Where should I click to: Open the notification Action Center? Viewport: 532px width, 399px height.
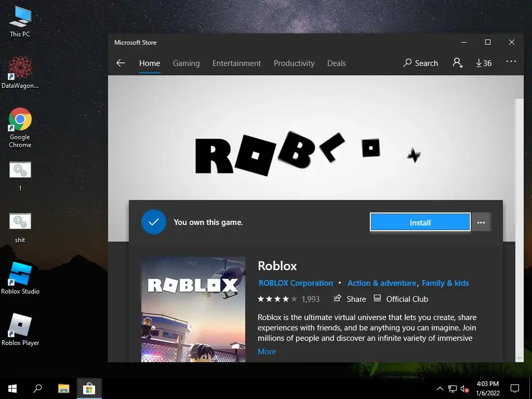pos(515,389)
